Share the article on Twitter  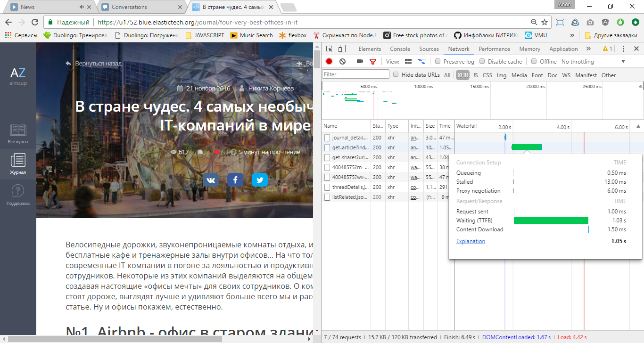point(259,180)
